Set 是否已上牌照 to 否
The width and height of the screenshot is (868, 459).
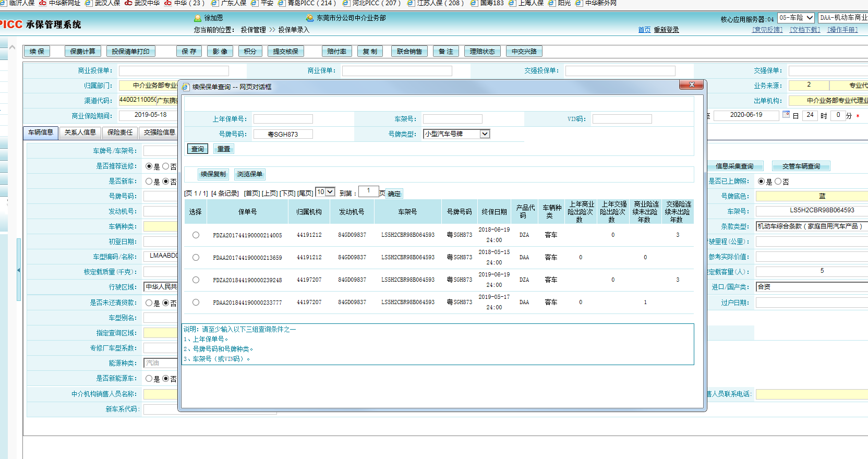[x=778, y=182]
